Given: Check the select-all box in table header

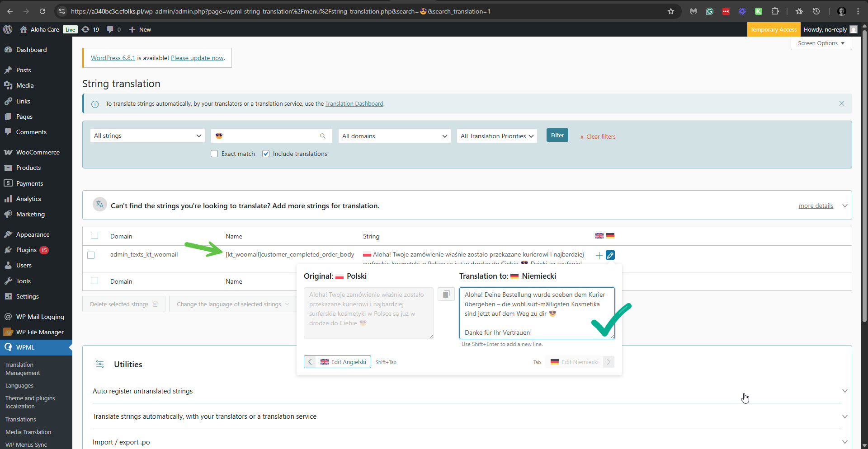Looking at the screenshot, I should click(x=94, y=235).
